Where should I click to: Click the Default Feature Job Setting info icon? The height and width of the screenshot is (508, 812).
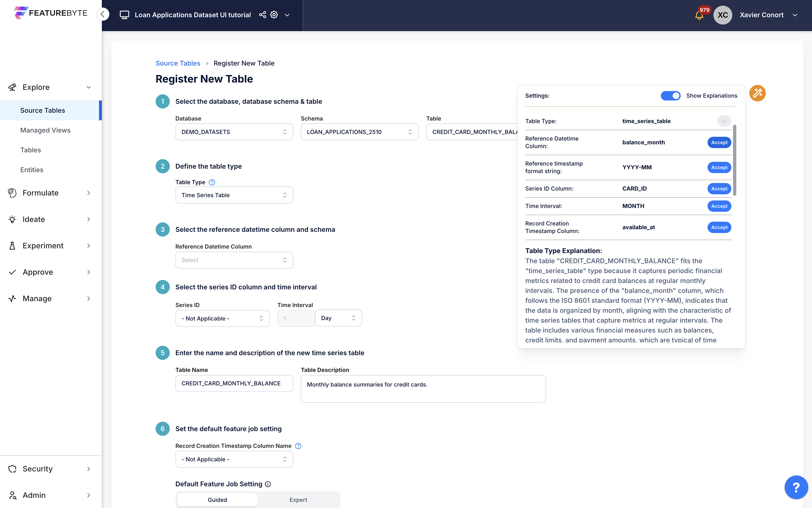coord(268,484)
